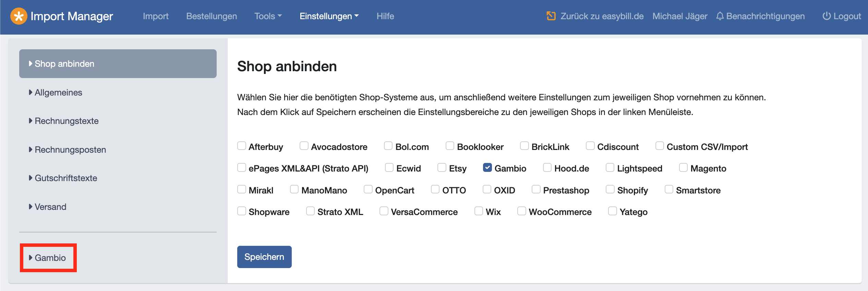Open Bestellungen in the top navigation
This screenshot has height=291, width=868.
point(212,16)
